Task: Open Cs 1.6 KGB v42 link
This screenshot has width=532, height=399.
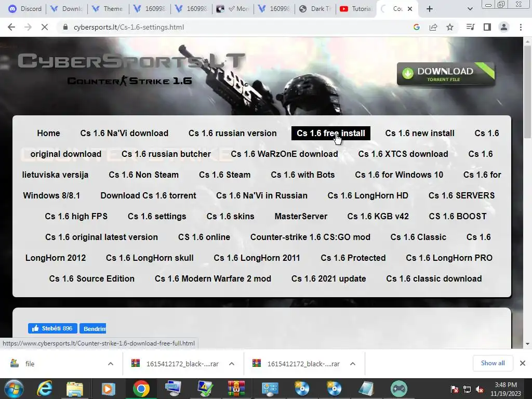Action: (378, 216)
